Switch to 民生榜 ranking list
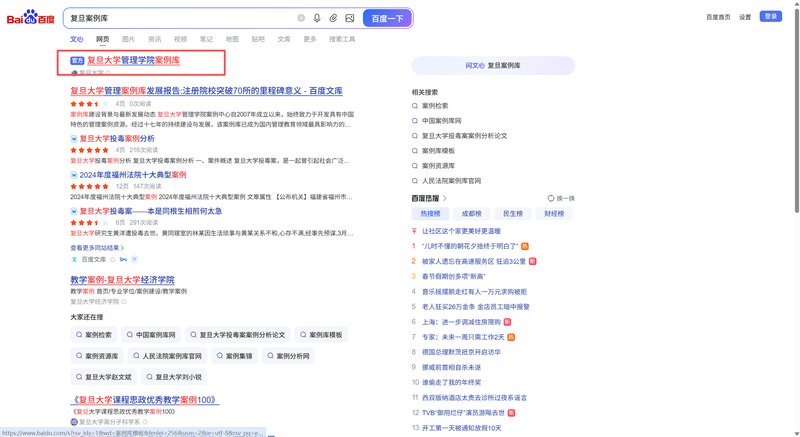Viewport: 800px width, 437px height. [x=512, y=213]
